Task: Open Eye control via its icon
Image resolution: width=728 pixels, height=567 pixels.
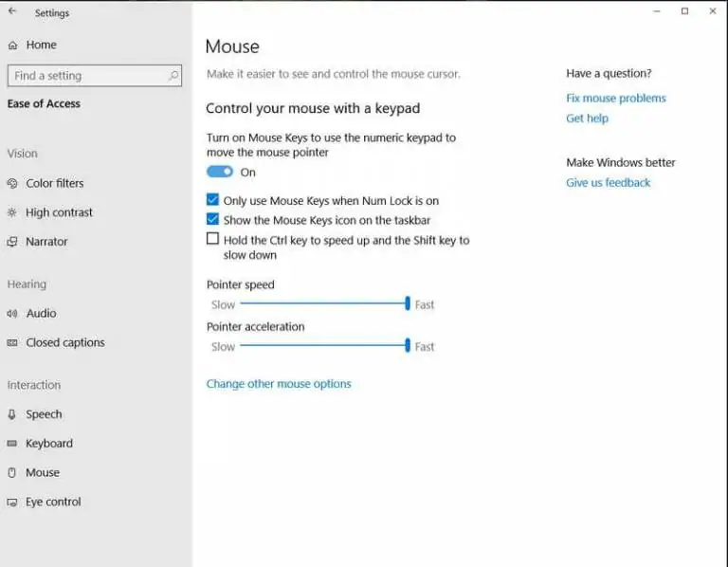Action: tap(12, 502)
